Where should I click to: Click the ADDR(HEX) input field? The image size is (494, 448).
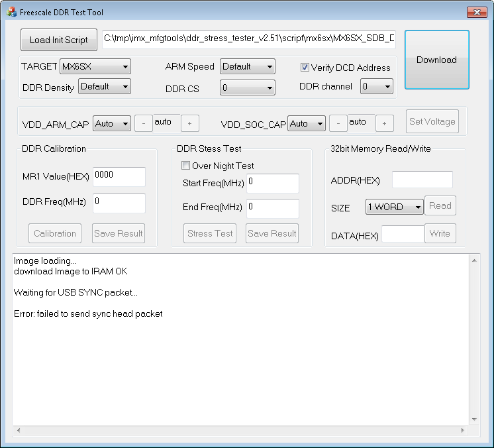(x=422, y=180)
